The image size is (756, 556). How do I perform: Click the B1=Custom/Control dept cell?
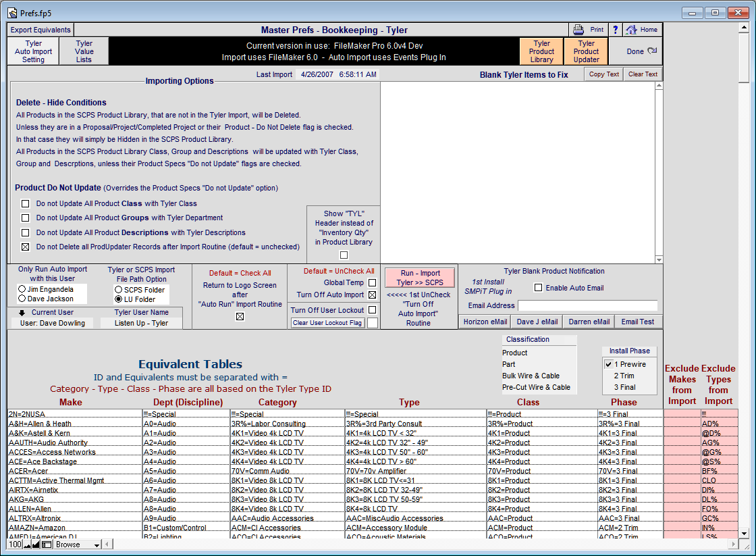click(x=186, y=528)
